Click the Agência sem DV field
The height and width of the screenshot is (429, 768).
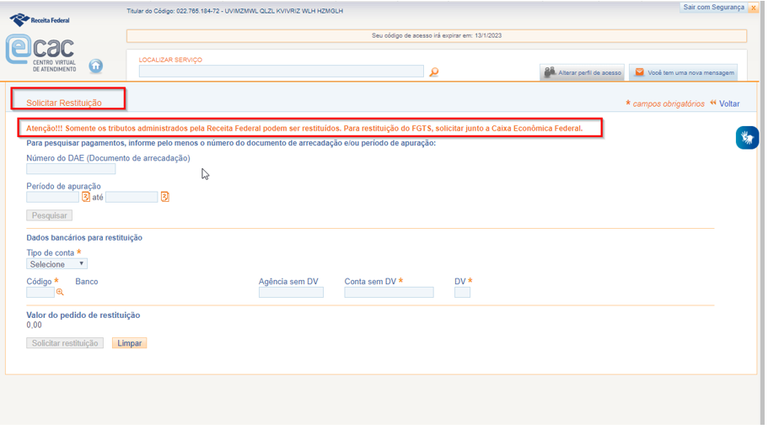[x=291, y=292]
